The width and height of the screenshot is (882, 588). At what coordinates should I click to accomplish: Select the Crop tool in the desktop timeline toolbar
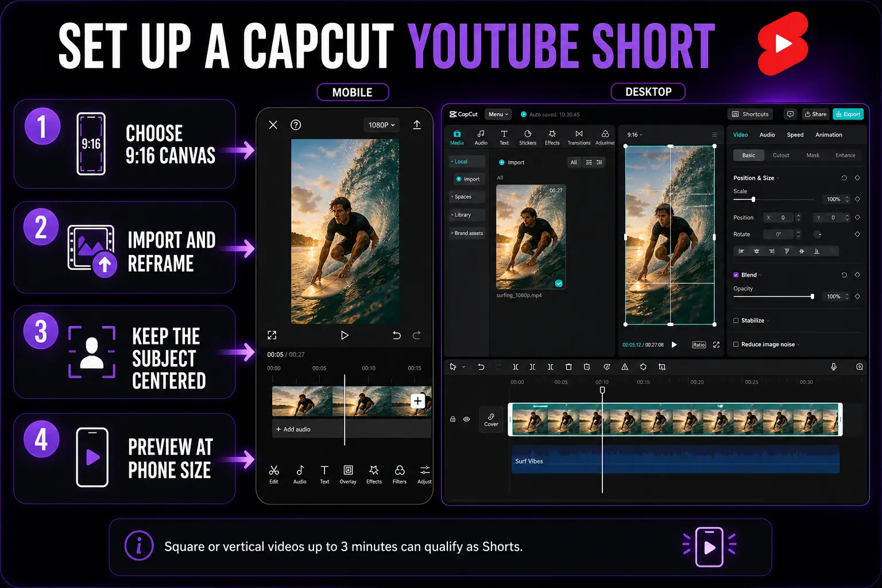662,367
